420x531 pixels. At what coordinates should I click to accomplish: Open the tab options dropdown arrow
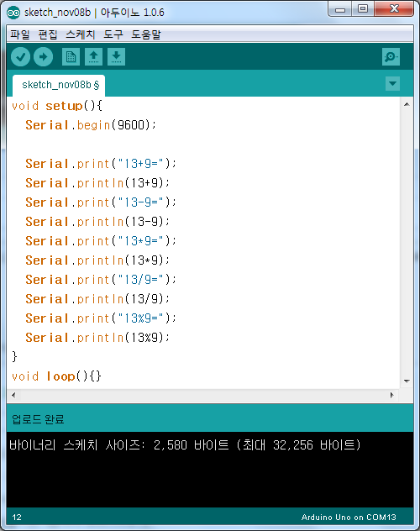point(392,84)
